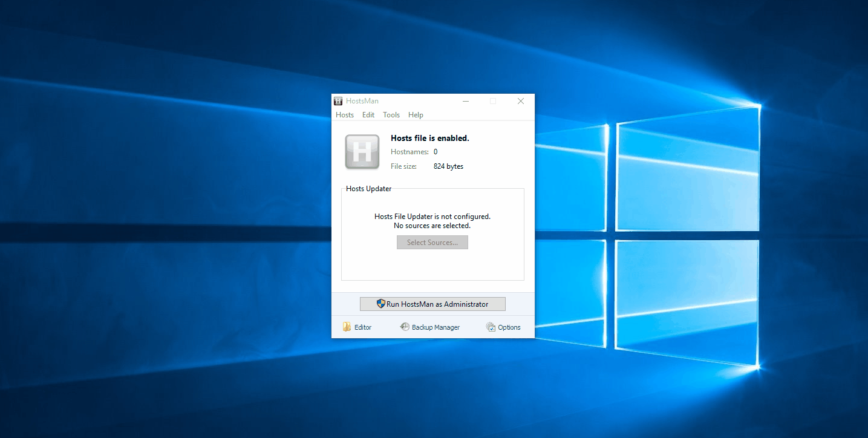Image resolution: width=868 pixels, height=438 pixels.
Task: Open the Tools menu
Action: coord(391,114)
